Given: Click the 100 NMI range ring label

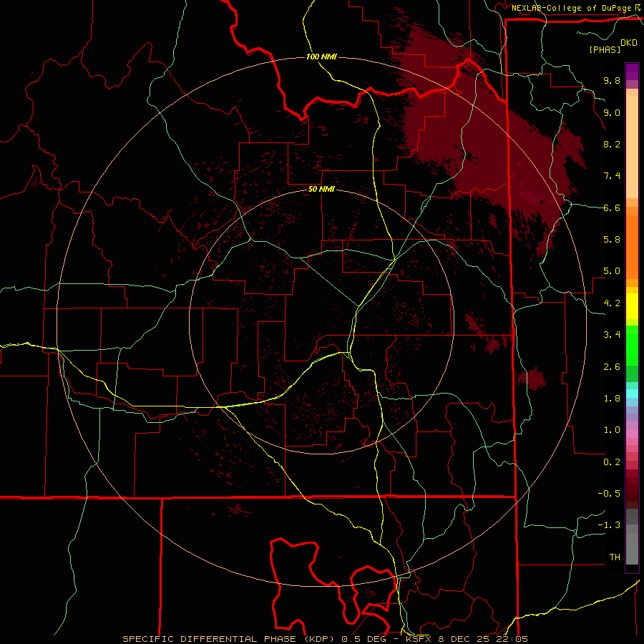Looking at the screenshot, I should [x=321, y=57].
